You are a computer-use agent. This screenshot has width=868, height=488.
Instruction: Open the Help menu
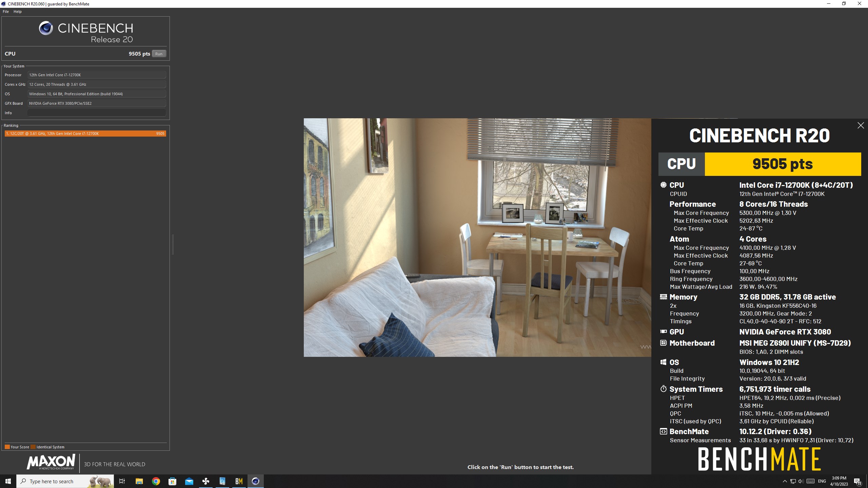[x=17, y=12]
